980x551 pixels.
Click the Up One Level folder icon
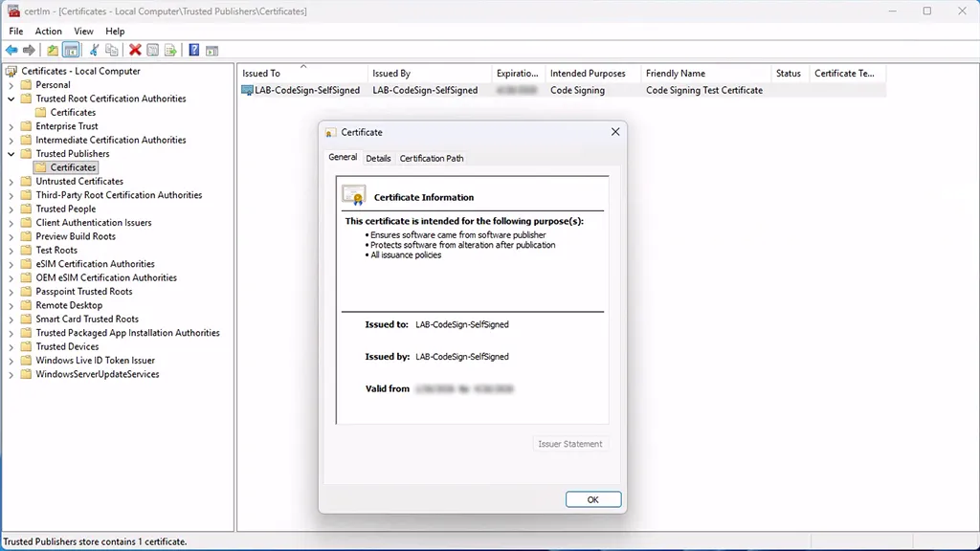[x=53, y=50]
